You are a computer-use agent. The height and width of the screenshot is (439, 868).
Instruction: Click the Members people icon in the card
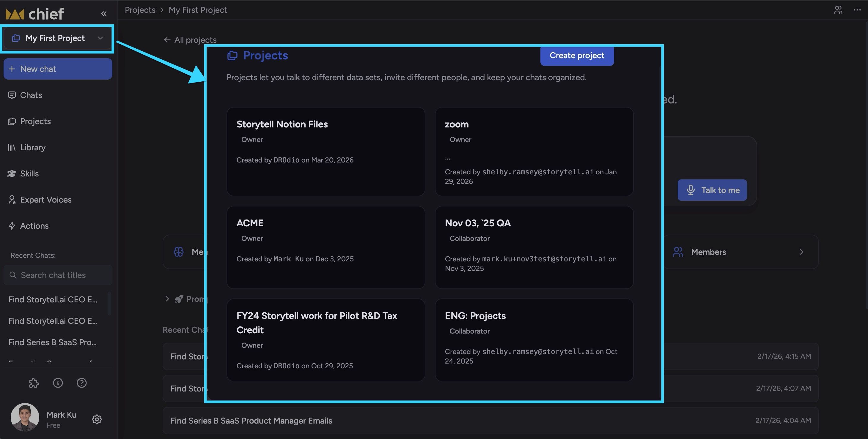click(x=678, y=252)
